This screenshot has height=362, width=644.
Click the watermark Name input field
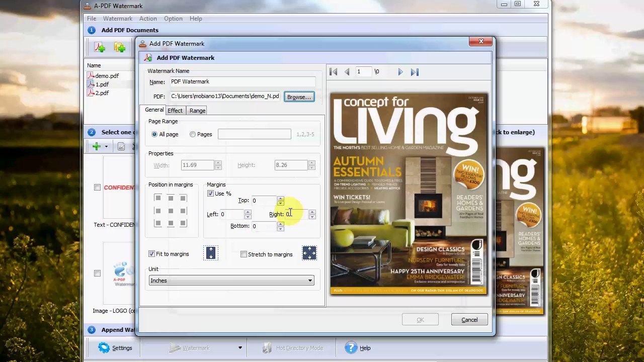pyautogui.click(x=243, y=81)
